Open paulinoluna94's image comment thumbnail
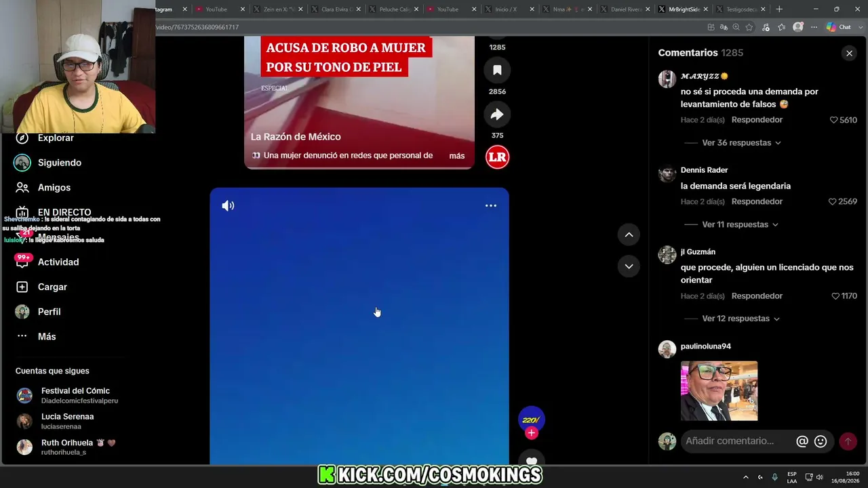 719,391
